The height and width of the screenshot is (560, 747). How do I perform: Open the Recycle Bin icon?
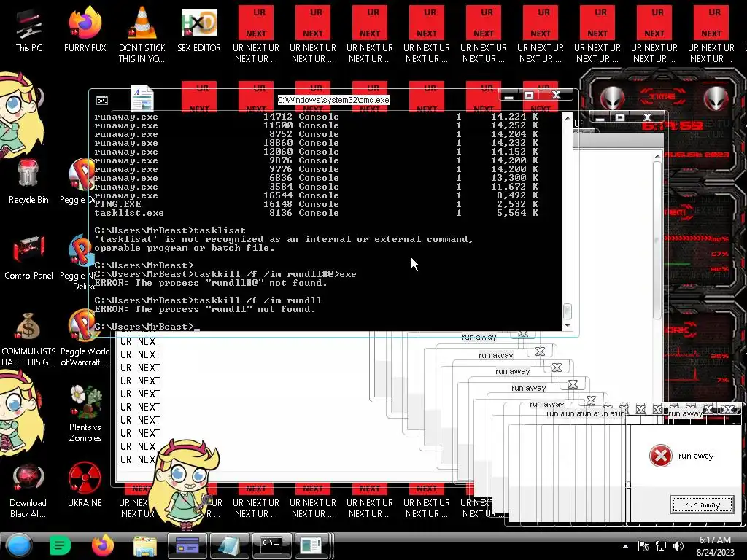[28, 181]
